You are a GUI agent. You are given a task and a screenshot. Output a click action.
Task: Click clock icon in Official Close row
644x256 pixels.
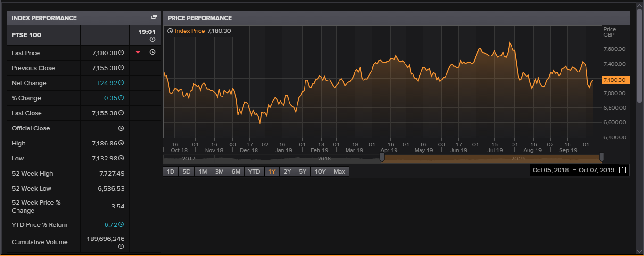(121, 128)
